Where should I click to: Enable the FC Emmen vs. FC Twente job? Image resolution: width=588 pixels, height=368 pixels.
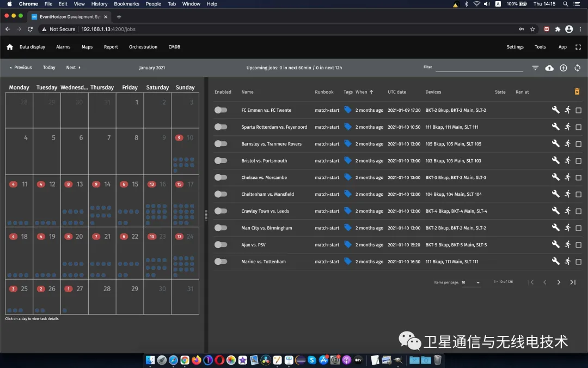click(x=221, y=110)
